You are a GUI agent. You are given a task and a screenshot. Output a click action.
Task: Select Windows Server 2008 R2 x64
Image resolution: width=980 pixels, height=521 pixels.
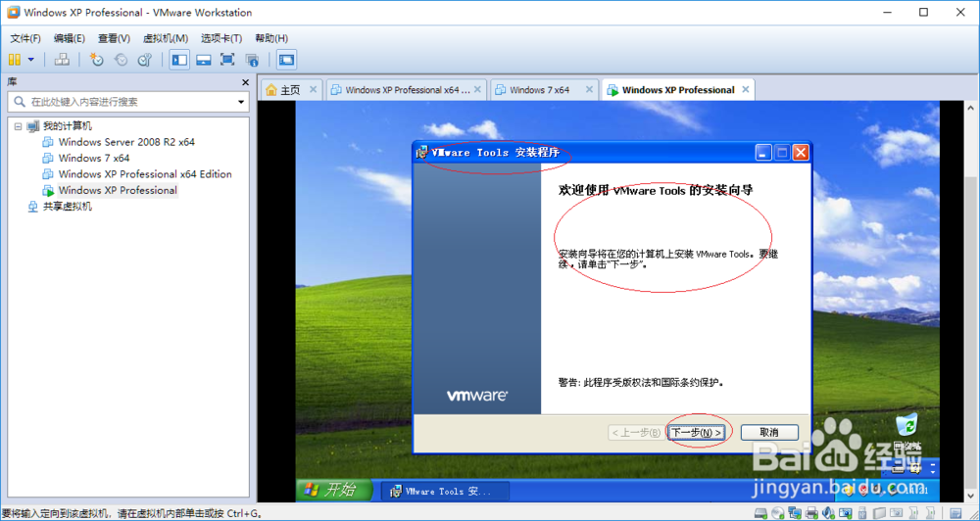[126, 142]
